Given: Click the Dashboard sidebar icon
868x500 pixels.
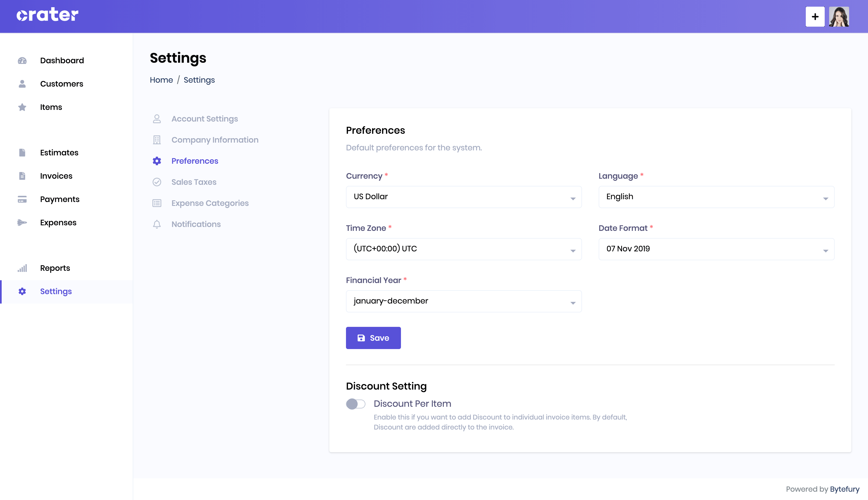Looking at the screenshot, I should click(22, 60).
